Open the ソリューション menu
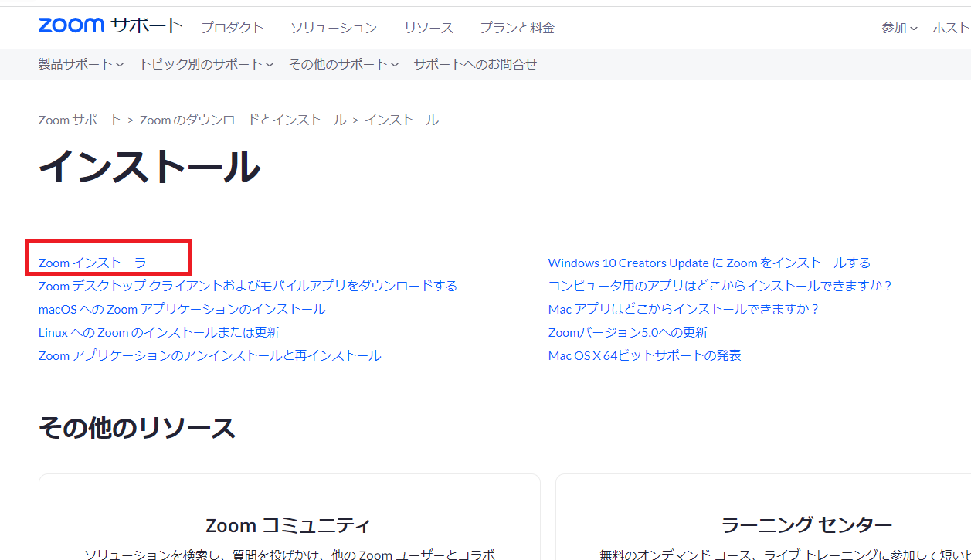 [334, 28]
